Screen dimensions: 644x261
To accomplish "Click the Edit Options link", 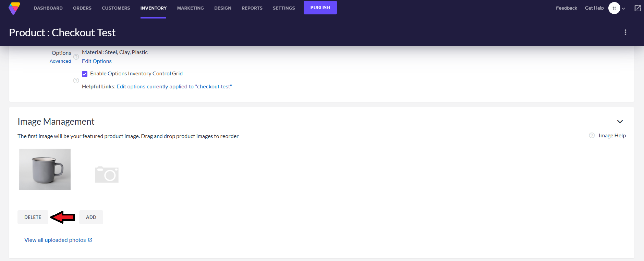I will pos(97,61).
